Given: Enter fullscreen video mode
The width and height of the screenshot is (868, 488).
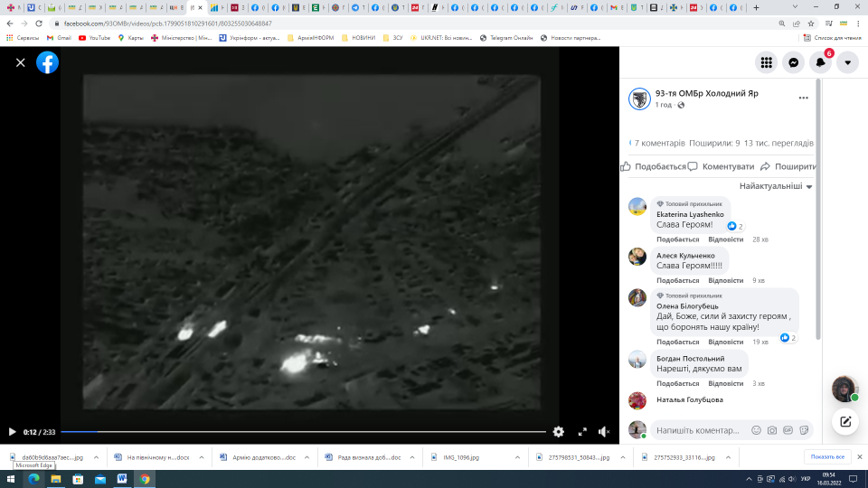Looking at the screenshot, I should coord(582,432).
